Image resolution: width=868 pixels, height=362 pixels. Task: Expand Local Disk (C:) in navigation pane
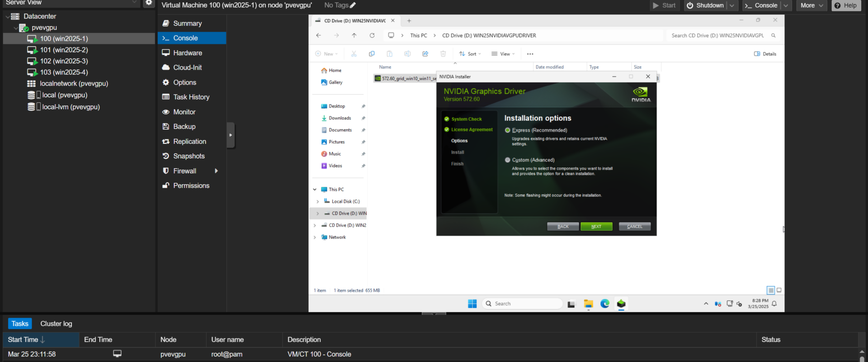pyautogui.click(x=317, y=201)
